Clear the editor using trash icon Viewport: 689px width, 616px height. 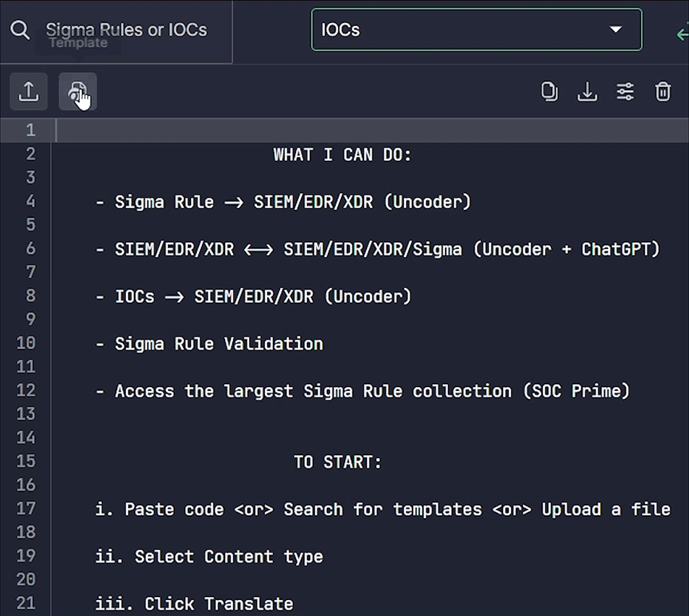pyautogui.click(x=663, y=92)
